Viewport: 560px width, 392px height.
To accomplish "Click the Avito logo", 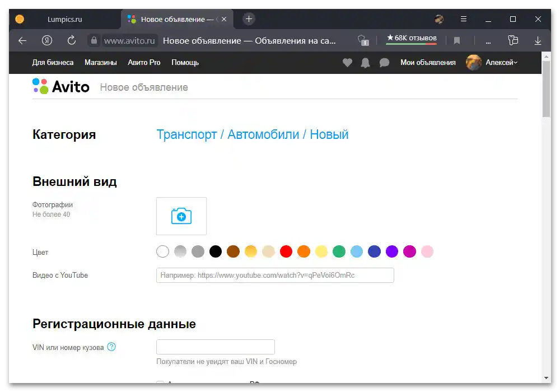I will click(x=61, y=86).
